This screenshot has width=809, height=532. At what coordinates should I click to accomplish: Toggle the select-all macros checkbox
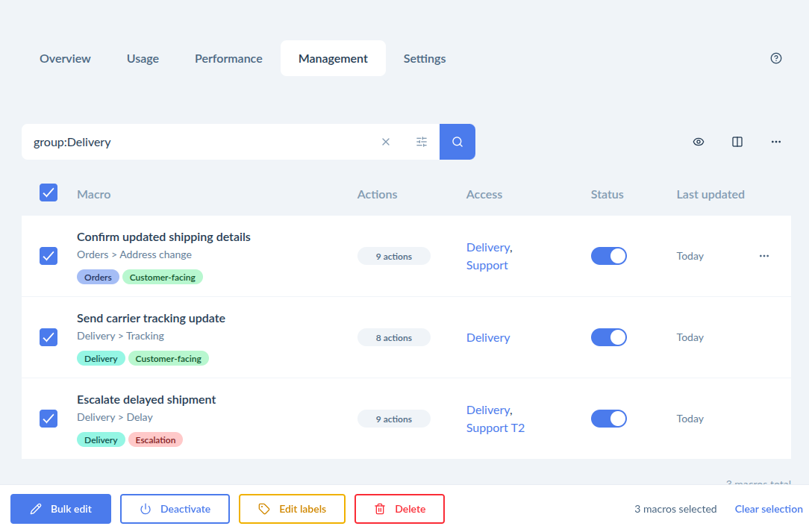(49, 193)
